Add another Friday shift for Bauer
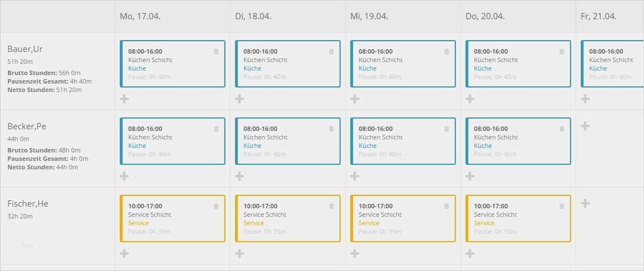 (585, 99)
